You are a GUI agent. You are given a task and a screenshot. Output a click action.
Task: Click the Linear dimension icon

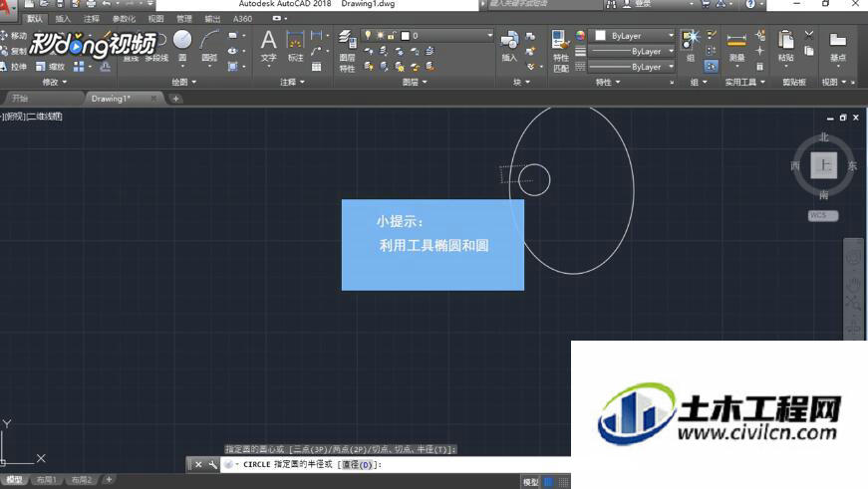[x=316, y=36]
